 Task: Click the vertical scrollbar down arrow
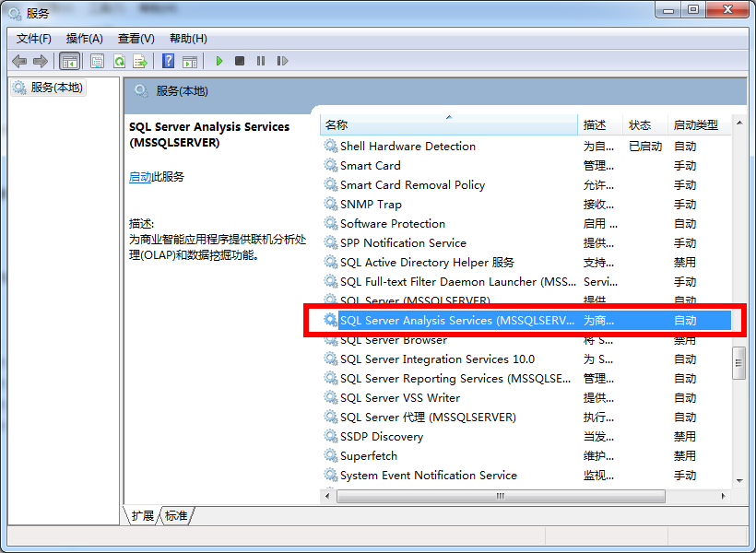[739, 481]
